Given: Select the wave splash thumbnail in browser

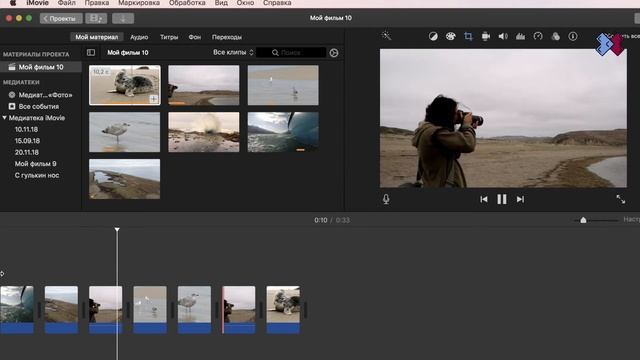Looking at the screenshot, I should pos(204,132).
